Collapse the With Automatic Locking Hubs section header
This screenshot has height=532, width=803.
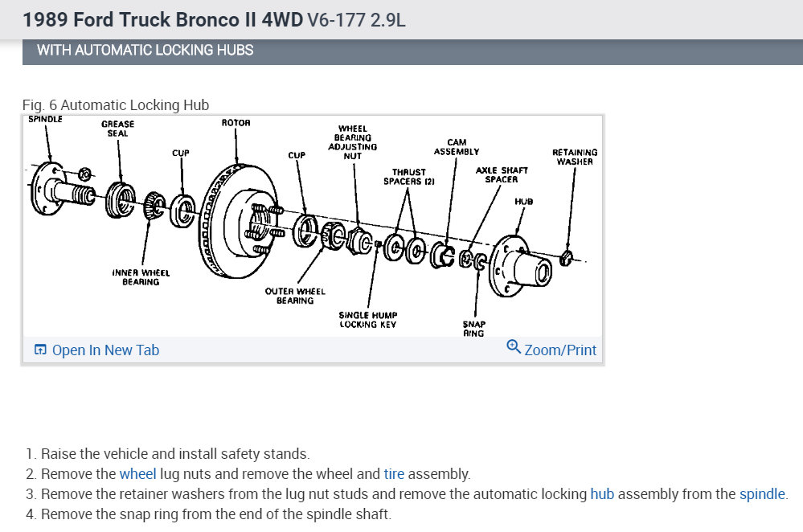412,50
